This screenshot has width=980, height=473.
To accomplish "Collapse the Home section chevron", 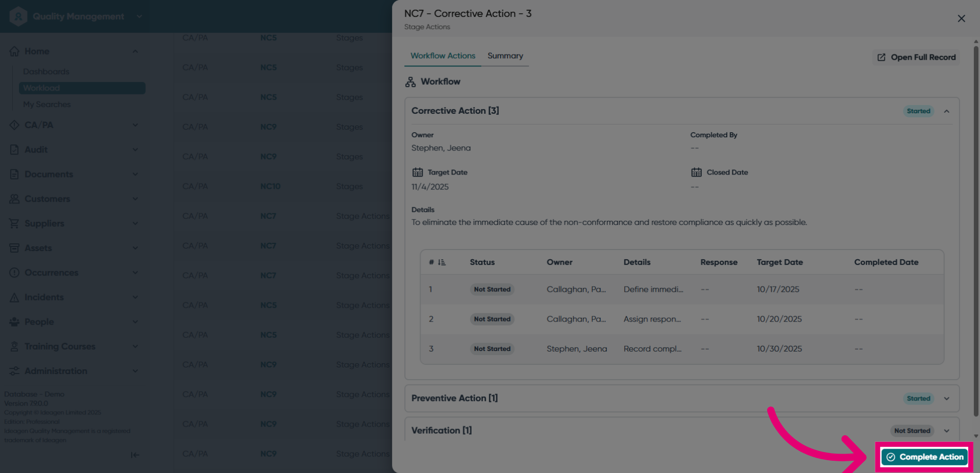I will pyautogui.click(x=135, y=51).
